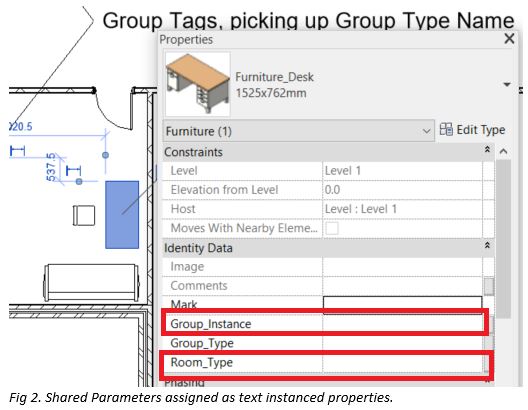
Task: Select the blue highlighted desk in plan
Action: point(122,215)
